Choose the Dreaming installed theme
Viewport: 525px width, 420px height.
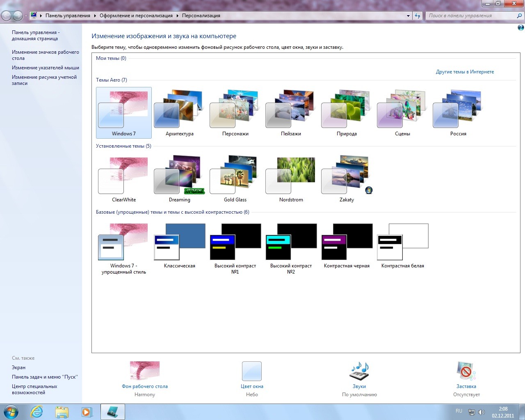coord(180,179)
